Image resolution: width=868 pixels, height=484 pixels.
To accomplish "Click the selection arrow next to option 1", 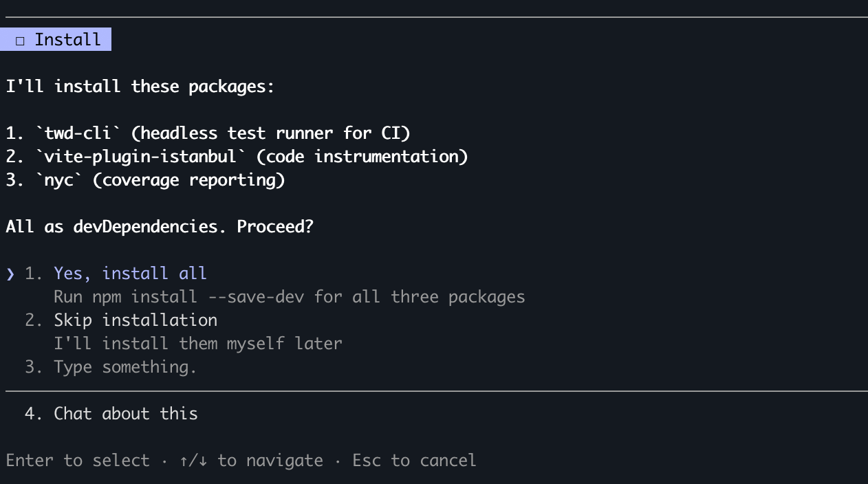I will click(x=10, y=273).
